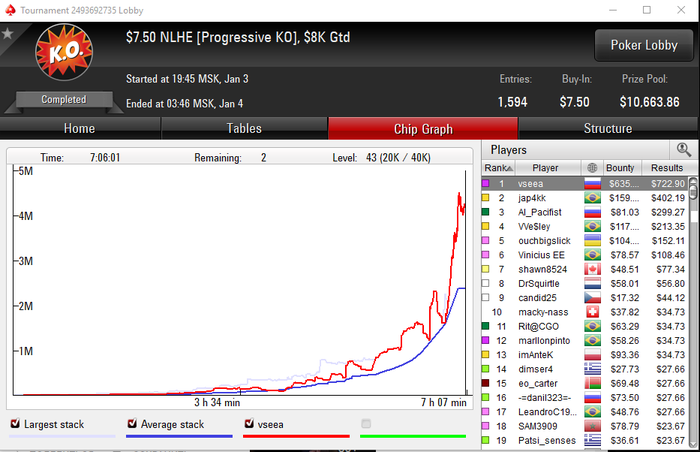
Task: Select player marllonpinto in list
Action: click(585, 341)
